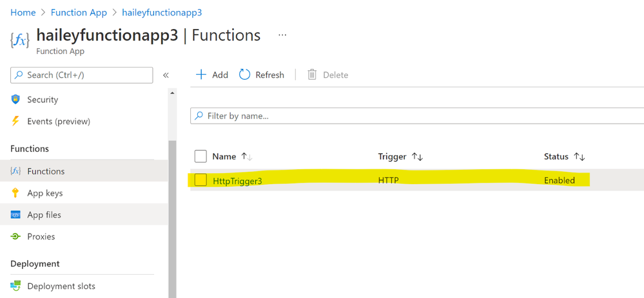Screen dimensions: 644x298
Task: Open the Home breadcrumb link
Action: click(x=23, y=12)
